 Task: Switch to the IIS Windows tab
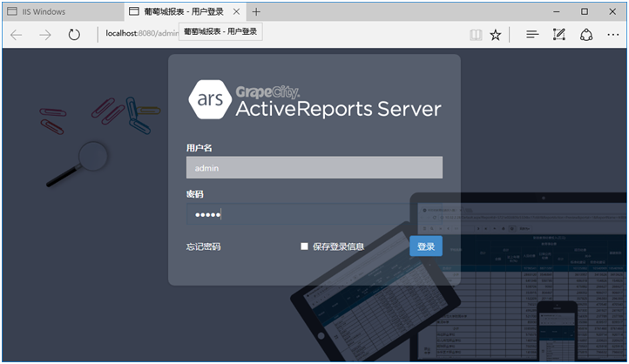pyautogui.click(x=63, y=11)
